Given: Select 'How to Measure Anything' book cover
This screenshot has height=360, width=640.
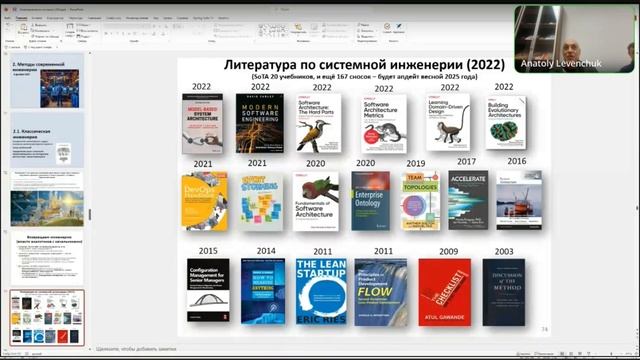Looking at the screenshot, I should pos(263,291).
